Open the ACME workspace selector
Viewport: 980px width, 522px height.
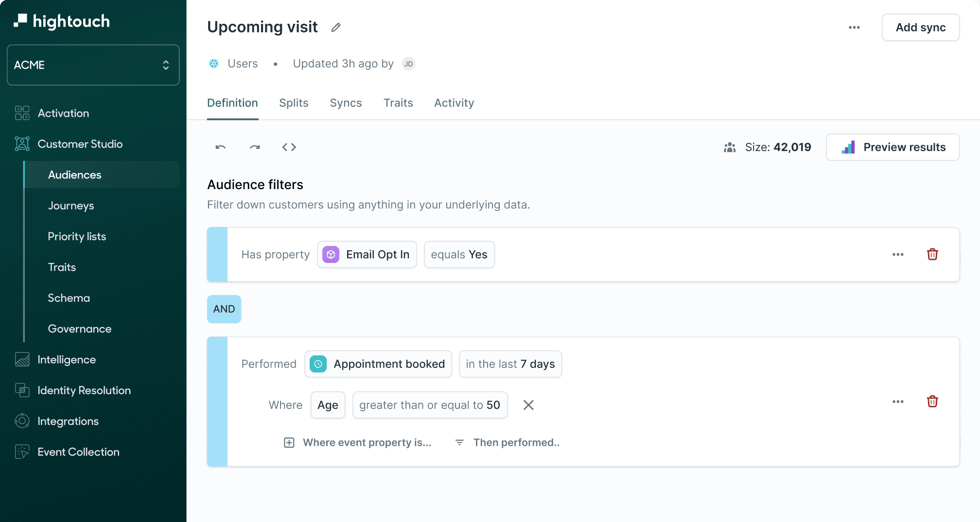(x=92, y=65)
